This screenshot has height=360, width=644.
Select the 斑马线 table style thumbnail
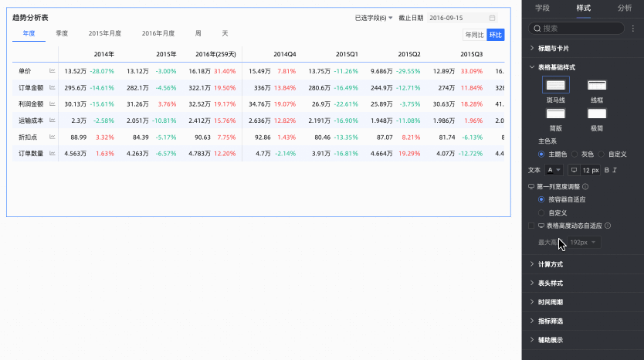pyautogui.click(x=556, y=85)
